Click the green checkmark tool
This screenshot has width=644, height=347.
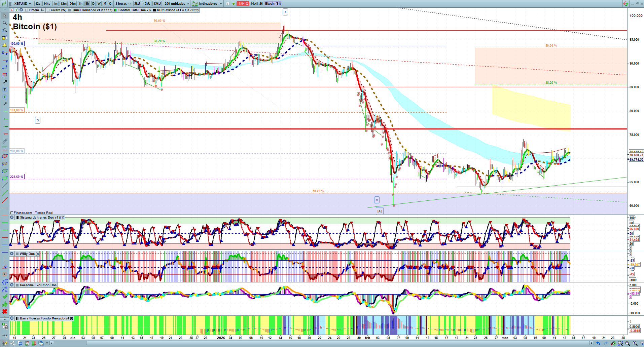click(5, 297)
